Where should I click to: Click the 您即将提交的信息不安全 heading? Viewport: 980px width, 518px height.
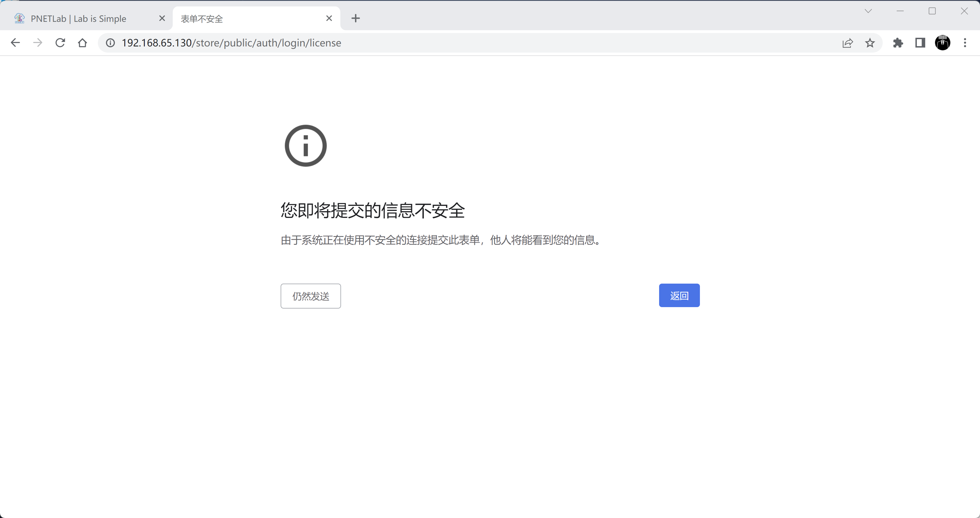(x=373, y=211)
